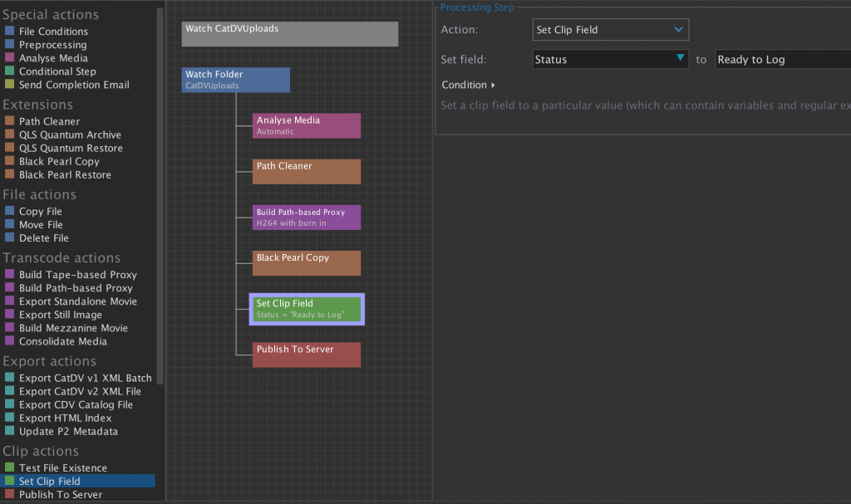Click the Watch CatDVUploads header block

289,34
